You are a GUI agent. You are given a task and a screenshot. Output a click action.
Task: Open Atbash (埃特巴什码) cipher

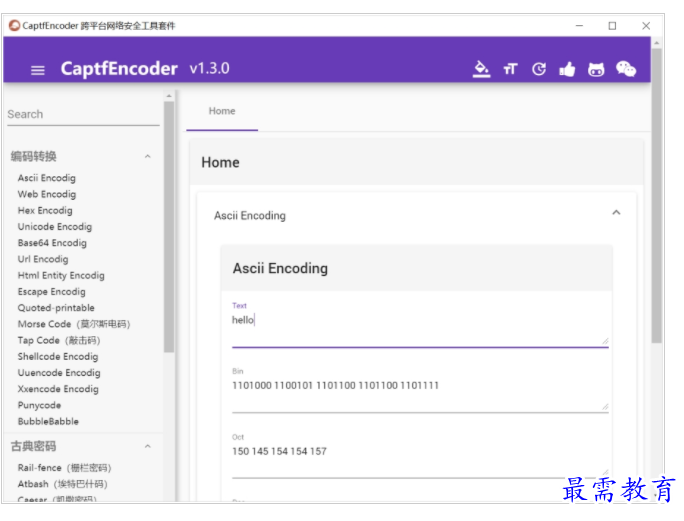[62, 484]
